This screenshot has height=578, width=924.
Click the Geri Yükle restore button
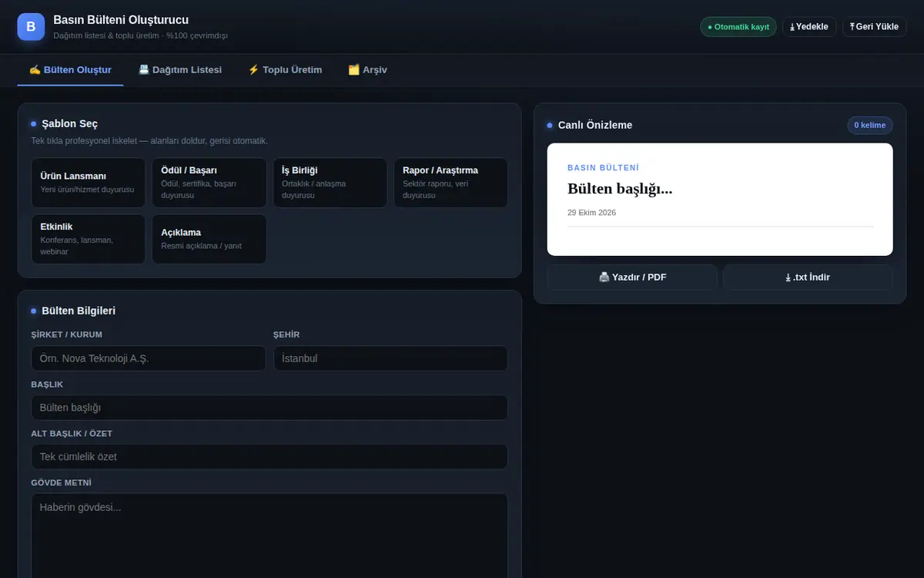(875, 27)
